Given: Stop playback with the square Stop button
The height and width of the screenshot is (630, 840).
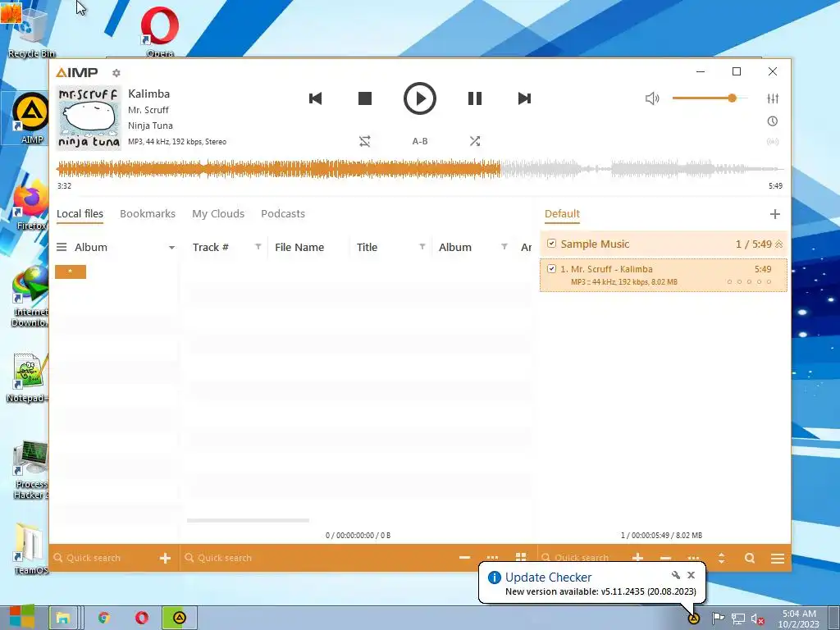Looking at the screenshot, I should (x=365, y=98).
